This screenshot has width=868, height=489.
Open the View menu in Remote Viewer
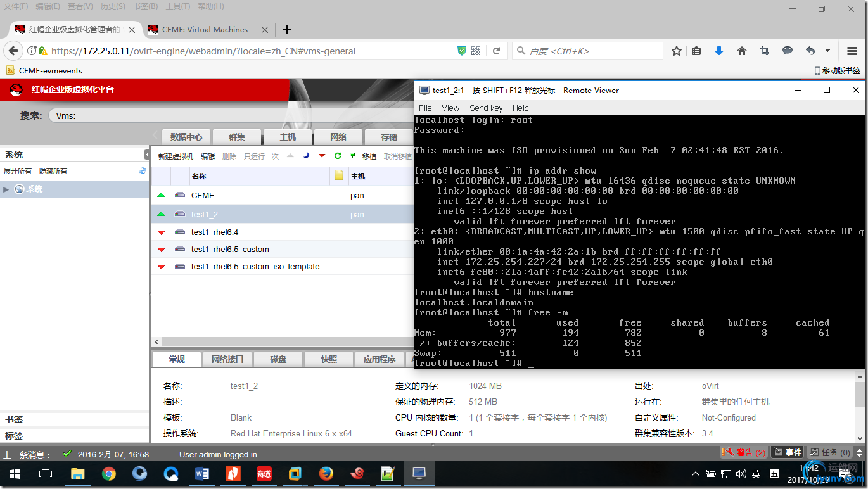450,108
